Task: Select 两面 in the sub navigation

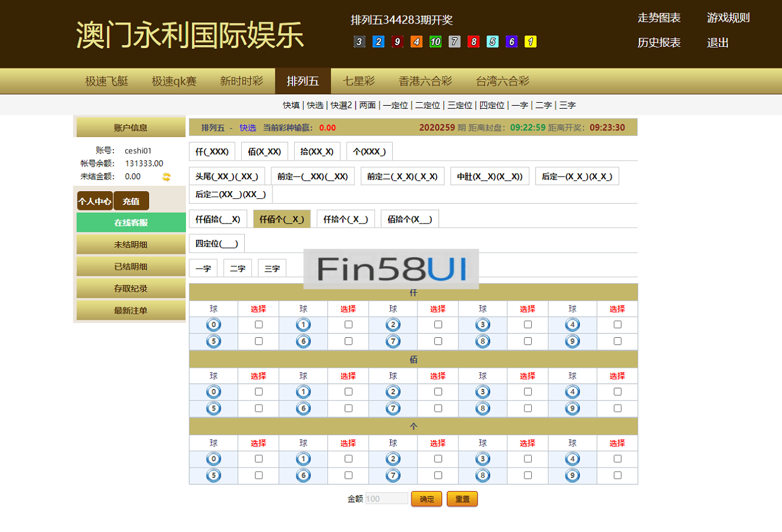Action: coord(368,105)
